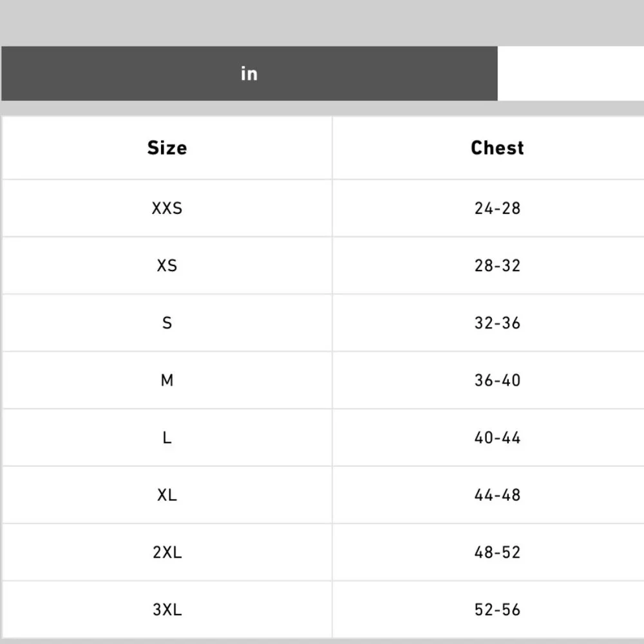Click the Size column header
The image size is (644, 644).
(167, 148)
